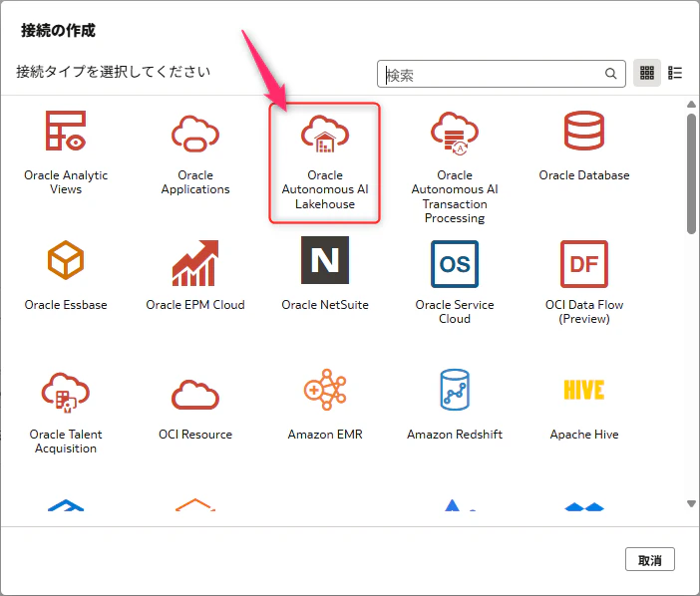The height and width of the screenshot is (596, 700).
Task: Select the Amazon EMR icon
Action: 325,390
